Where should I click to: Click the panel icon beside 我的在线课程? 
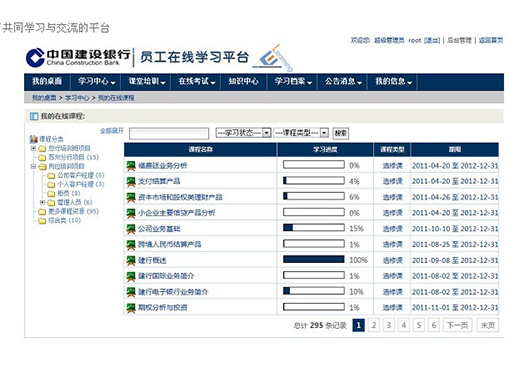[34, 116]
